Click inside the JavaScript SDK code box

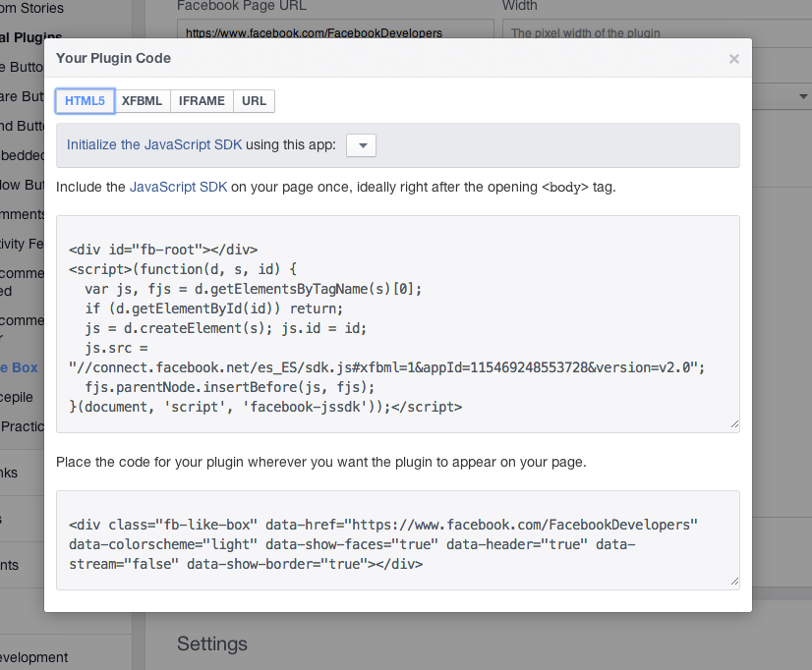pyautogui.click(x=398, y=324)
